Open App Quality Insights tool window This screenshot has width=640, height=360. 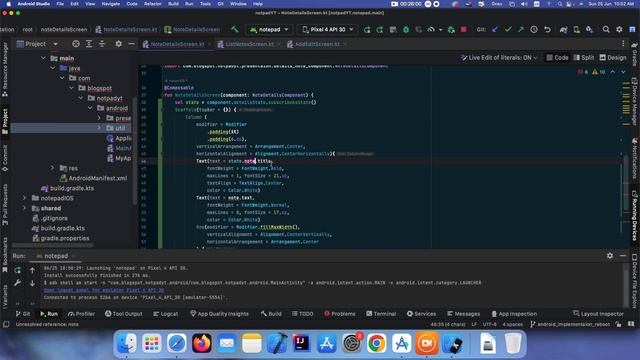pyautogui.click(x=219, y=313)
